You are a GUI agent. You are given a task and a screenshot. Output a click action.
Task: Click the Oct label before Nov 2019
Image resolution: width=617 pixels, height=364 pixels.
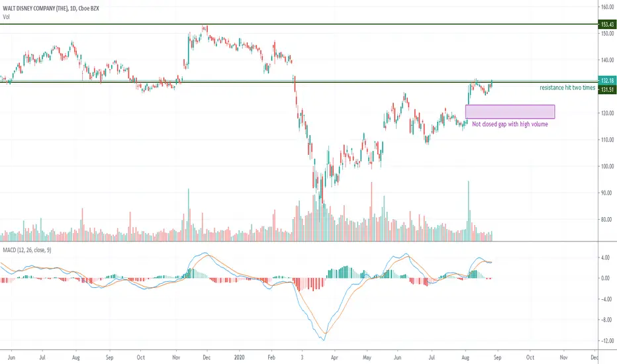[x=140, y=357]
